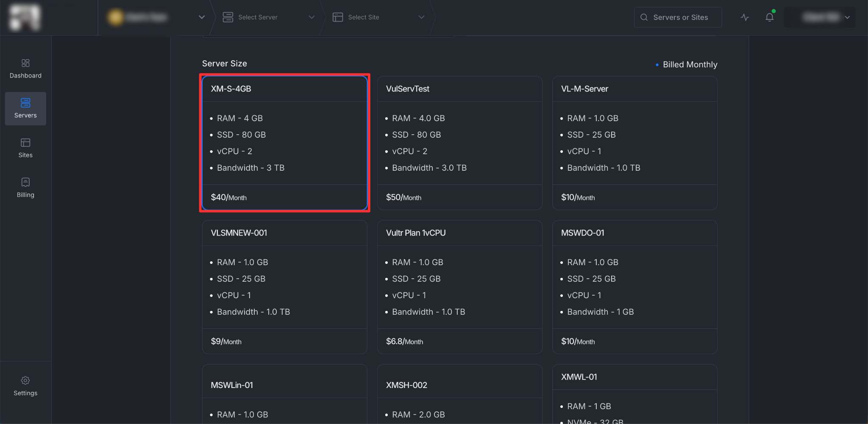Screen dimensions: 868x424
Task: Click RAM - 4.0 GB in VulServTest
Action: 418,118
